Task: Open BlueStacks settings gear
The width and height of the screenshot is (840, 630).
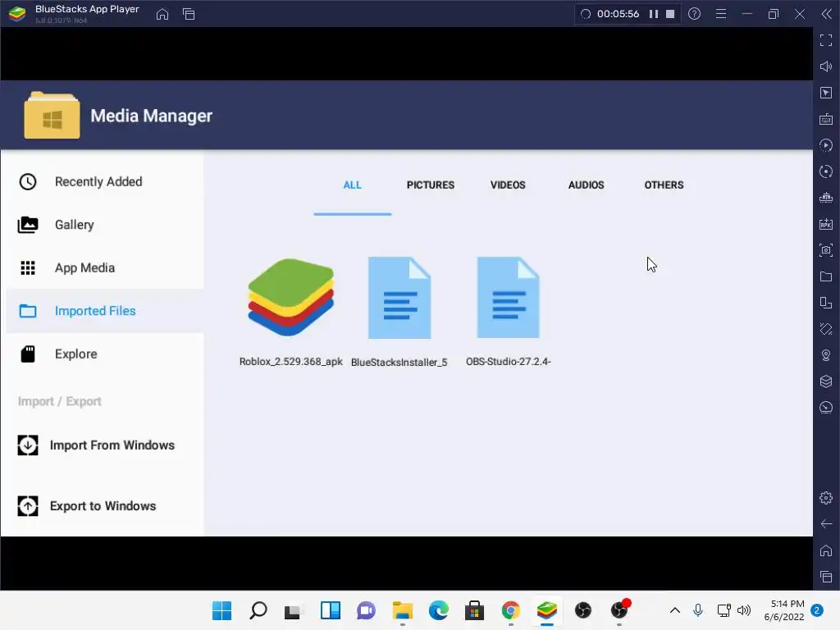Action: click(x=826, y=498)
